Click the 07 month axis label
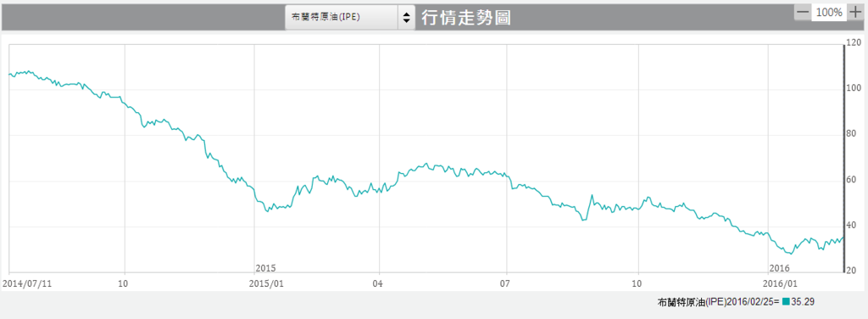The height and width of the screenshot is (319, 868). click(x=505, y=283)
